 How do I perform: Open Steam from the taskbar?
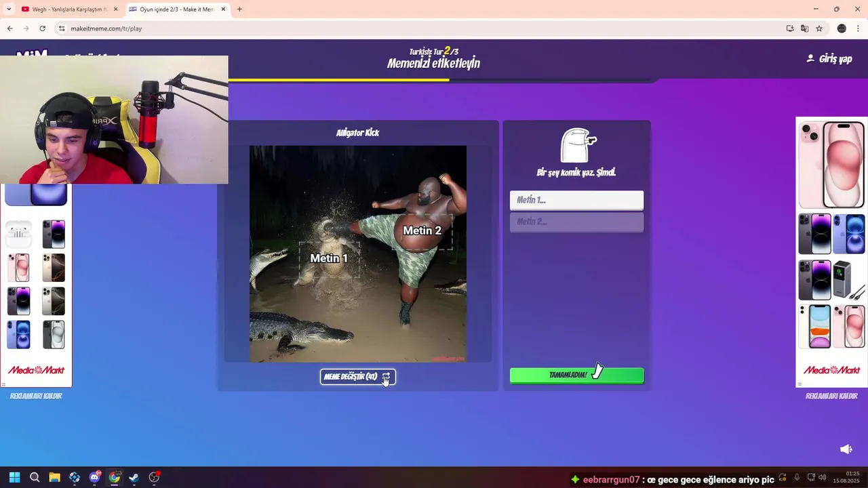tap(134, 477)
